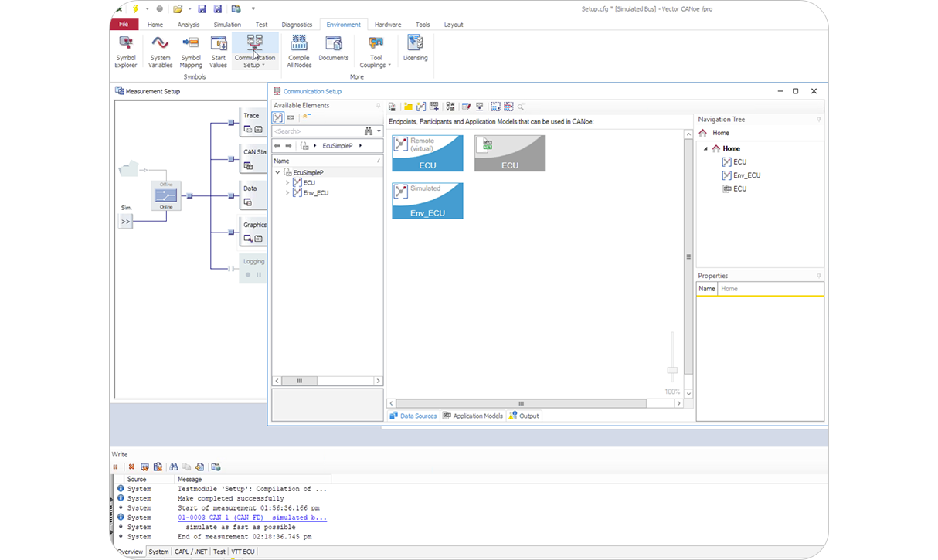938x560 pixels.
Task: Switch to the Home ribbon tab
Action: [155, 25]
